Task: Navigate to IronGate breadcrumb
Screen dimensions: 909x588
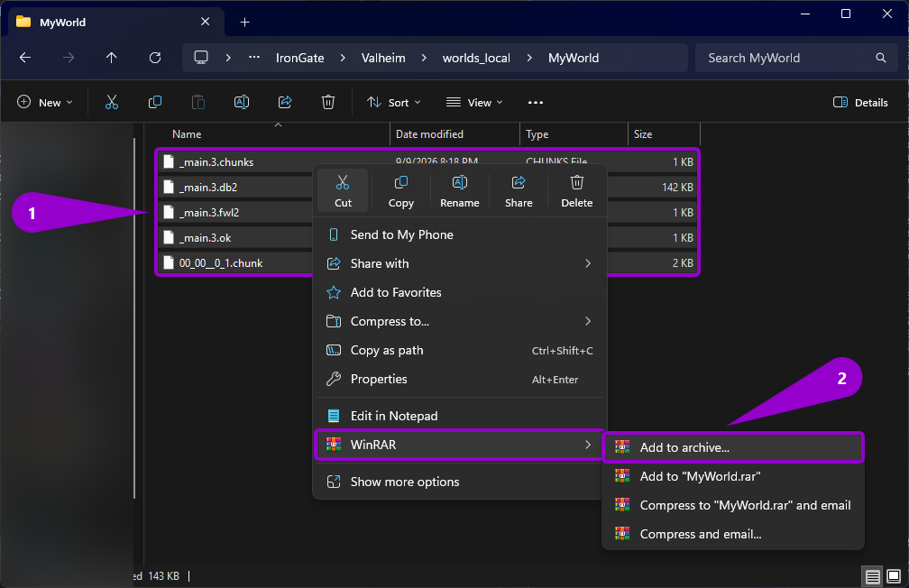Action: pos(299,58)
